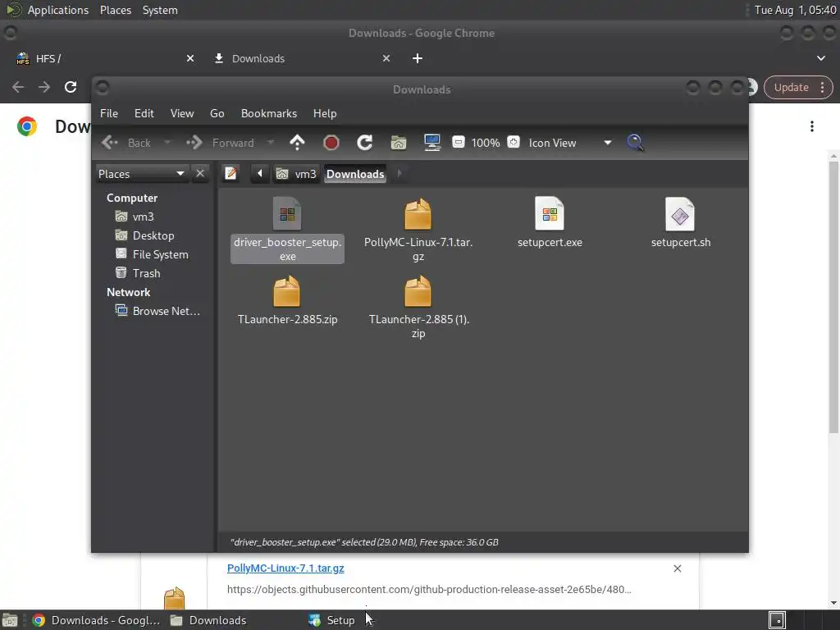Select setupcert.sh script icon
This screenshot has height=630, width=840.
pos(680,214)
